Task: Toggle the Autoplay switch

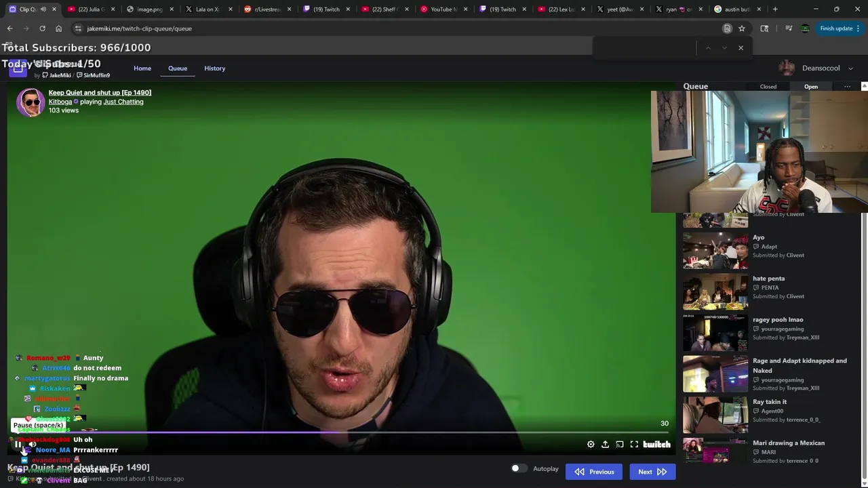Action: pos(519,468)
